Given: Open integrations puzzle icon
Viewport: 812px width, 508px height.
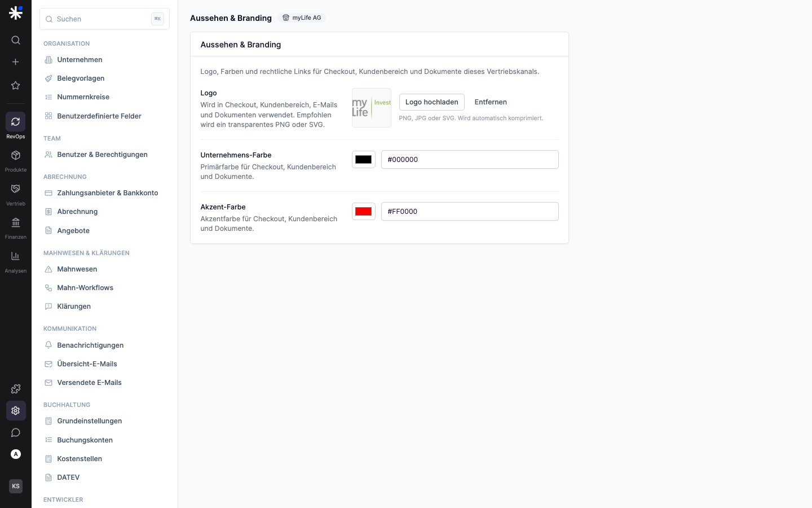Looking at the screenshot, I should tap(16, 389).
